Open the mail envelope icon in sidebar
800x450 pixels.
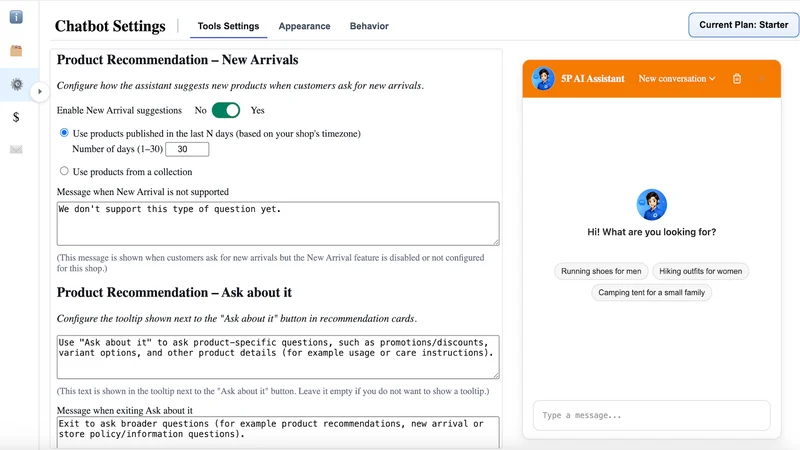point(16,149)
